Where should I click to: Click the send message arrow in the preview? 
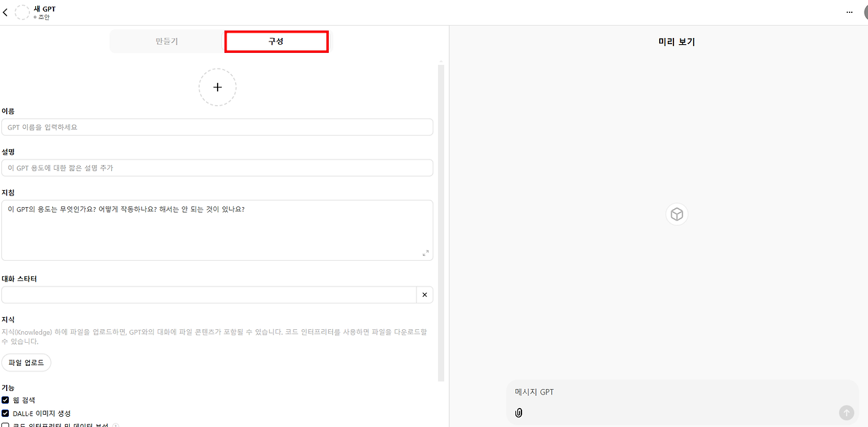point(846,412)
